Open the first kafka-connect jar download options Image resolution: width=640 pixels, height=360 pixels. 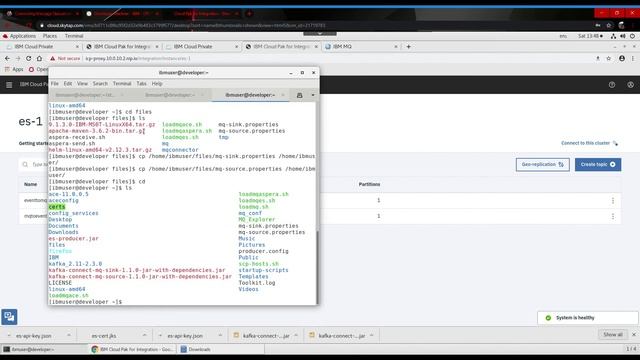[296, 336]
